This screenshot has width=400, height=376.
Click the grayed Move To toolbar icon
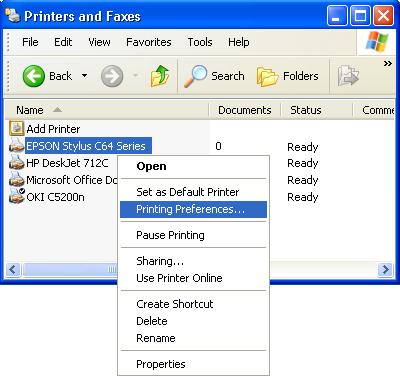[x=348, y=76]
